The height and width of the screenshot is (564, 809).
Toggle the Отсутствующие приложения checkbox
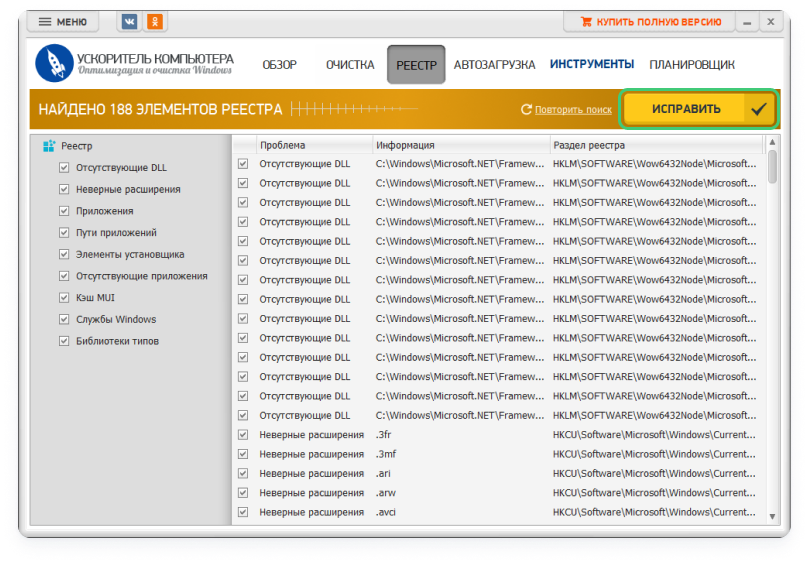pyautogui.click(x=64, y=276)
